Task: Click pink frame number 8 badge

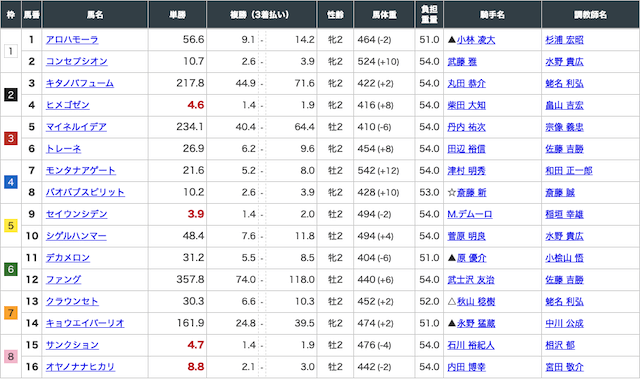Action: point(11,357)
